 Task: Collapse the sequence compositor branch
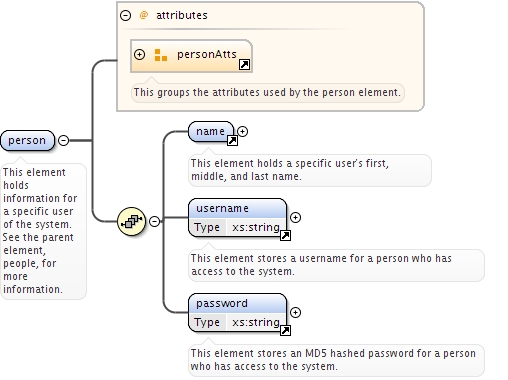(154, 221)
